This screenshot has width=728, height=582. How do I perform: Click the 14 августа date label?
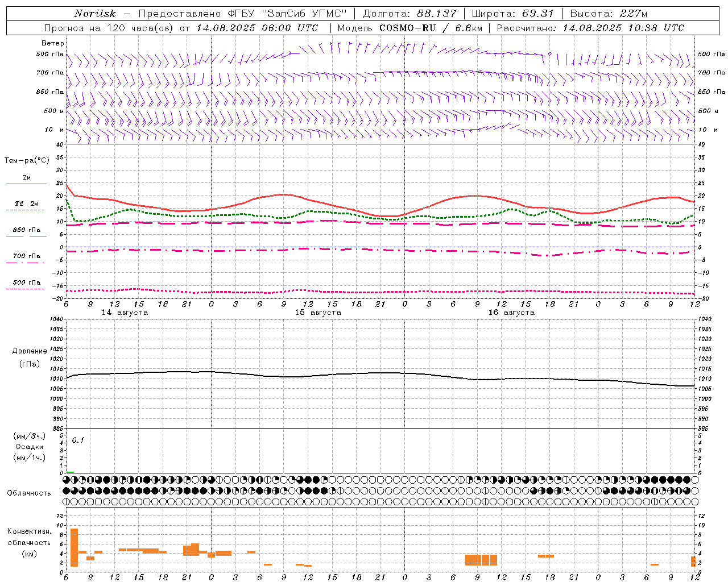pyautogui.click(x=125, y=313)
